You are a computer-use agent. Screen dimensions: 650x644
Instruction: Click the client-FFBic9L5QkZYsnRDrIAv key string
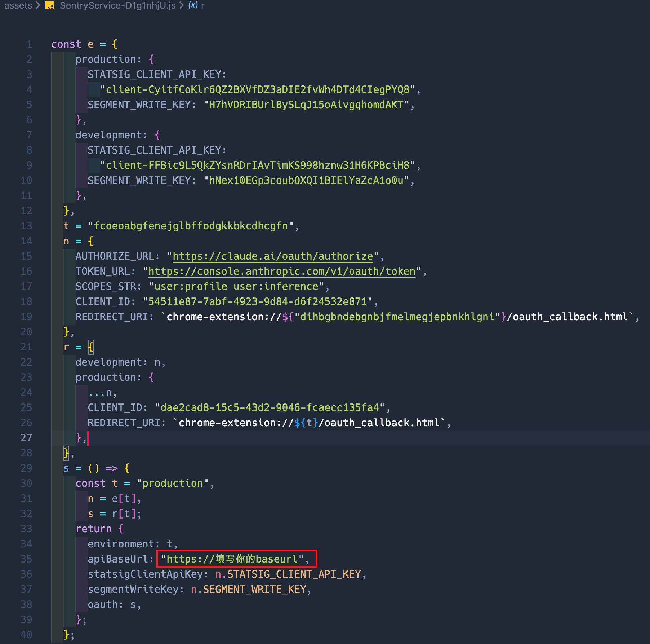click(x=258, y=165)
